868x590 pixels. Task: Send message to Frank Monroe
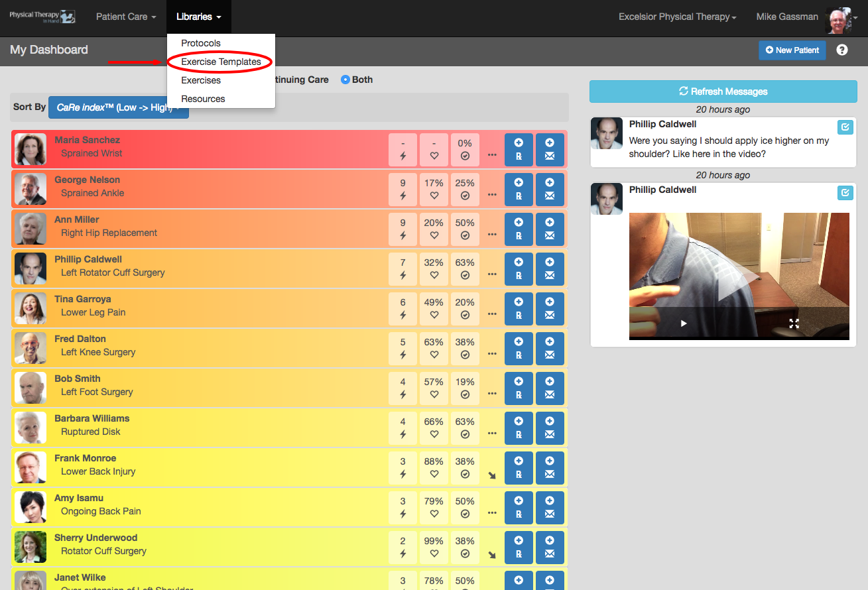[x=550, y=467]
